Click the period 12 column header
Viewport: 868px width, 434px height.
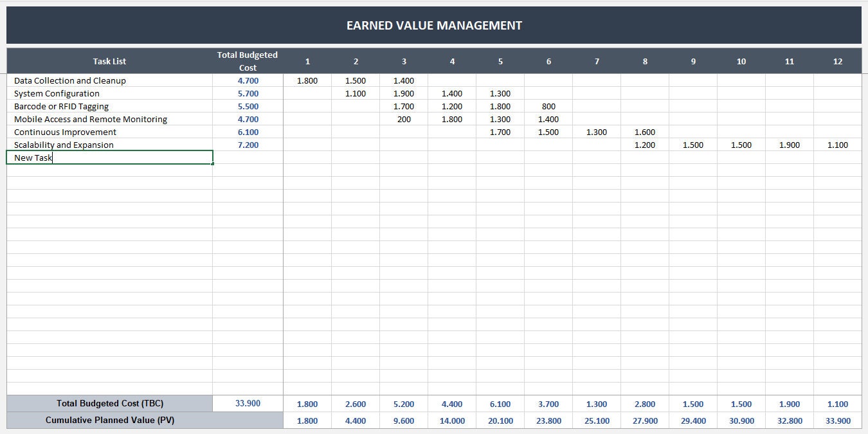point(837,61)
